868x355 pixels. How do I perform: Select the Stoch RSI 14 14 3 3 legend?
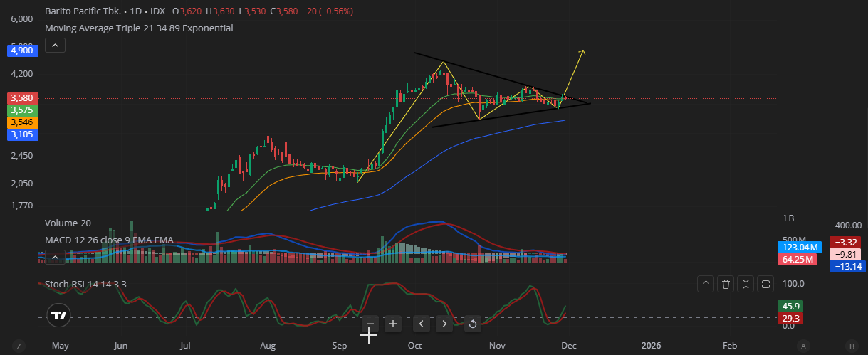[85, 284]
